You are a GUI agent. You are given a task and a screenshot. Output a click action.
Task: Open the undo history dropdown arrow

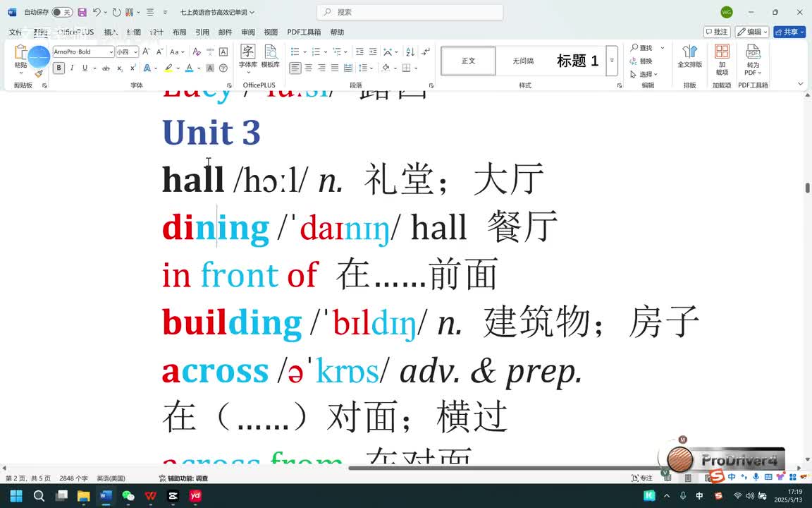coord(106,12)
